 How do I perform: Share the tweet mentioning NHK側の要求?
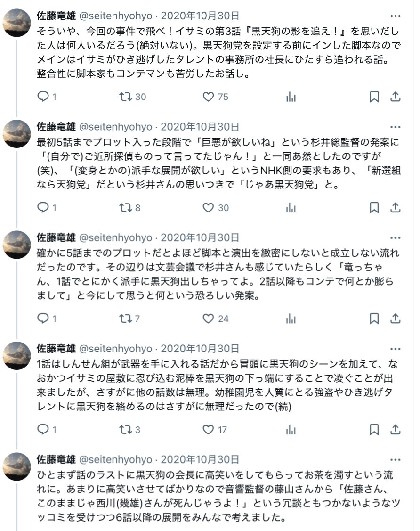(396, 208)
